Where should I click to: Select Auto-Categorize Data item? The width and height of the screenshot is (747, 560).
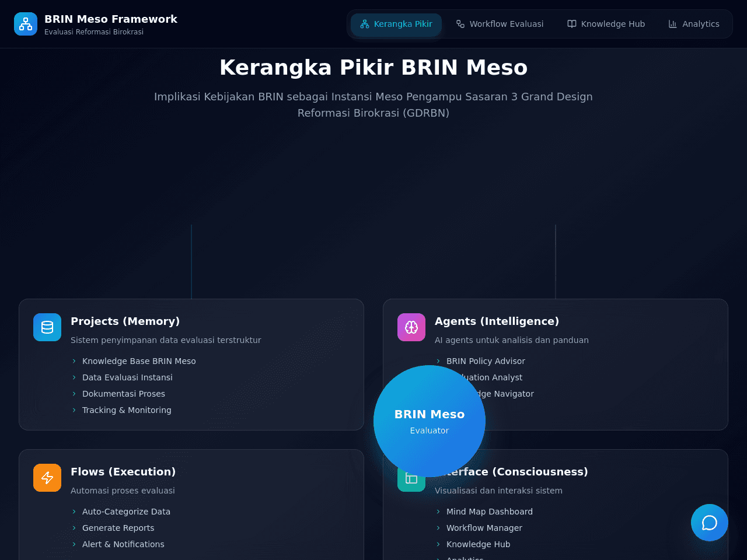pyautogui.click(x=126, y=512)
